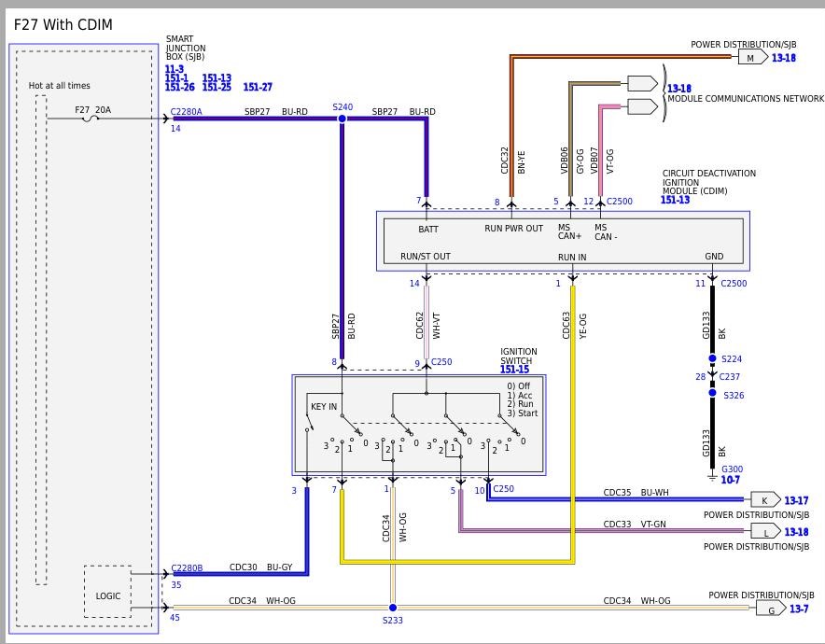Select the L connector arrow symbol
Screen dimensions: 825x644
765,531
